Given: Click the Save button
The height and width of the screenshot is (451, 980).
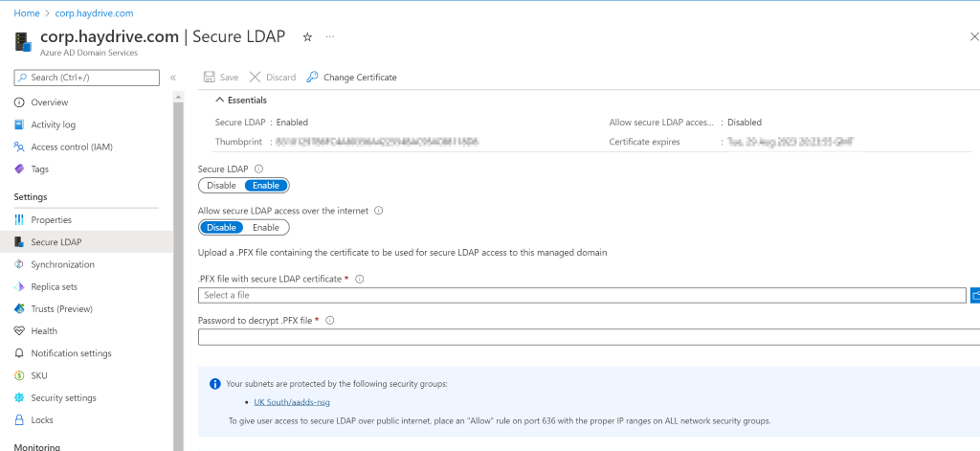Looking at the screenshot, I should click(x=221, y=77).
